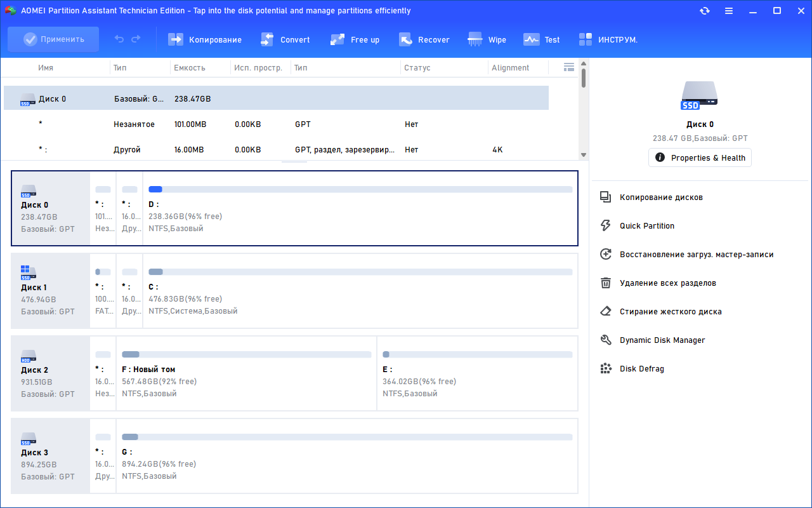Click the refresh icon in title bar
The width and height of the screenshot is (812, 508).
pyautogui.click(x=705, y=11)
